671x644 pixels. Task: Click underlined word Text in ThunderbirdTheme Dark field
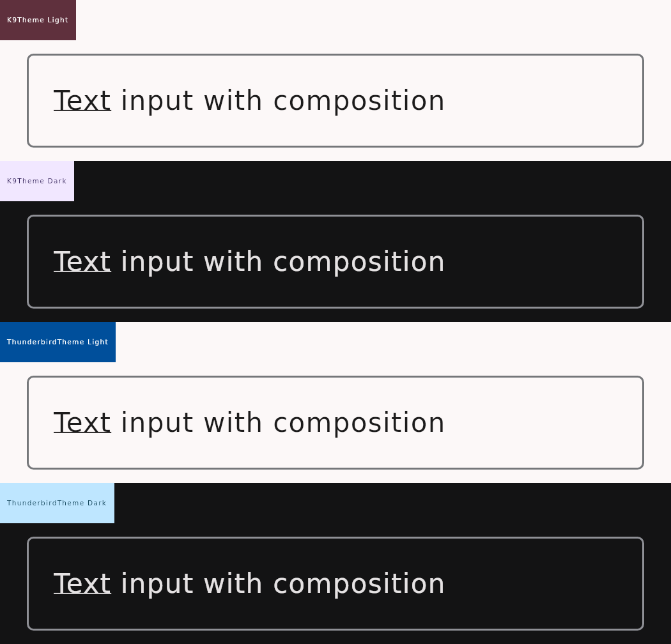(82, 583)
